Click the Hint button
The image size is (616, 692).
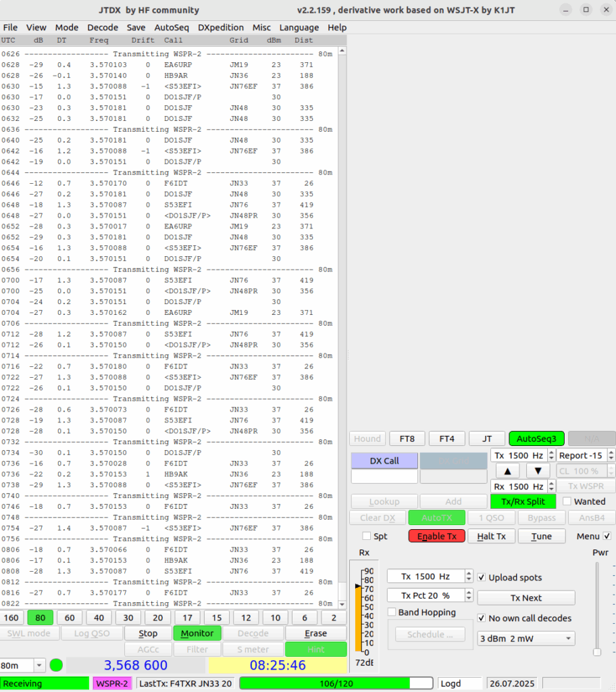[x=316, y=649]
